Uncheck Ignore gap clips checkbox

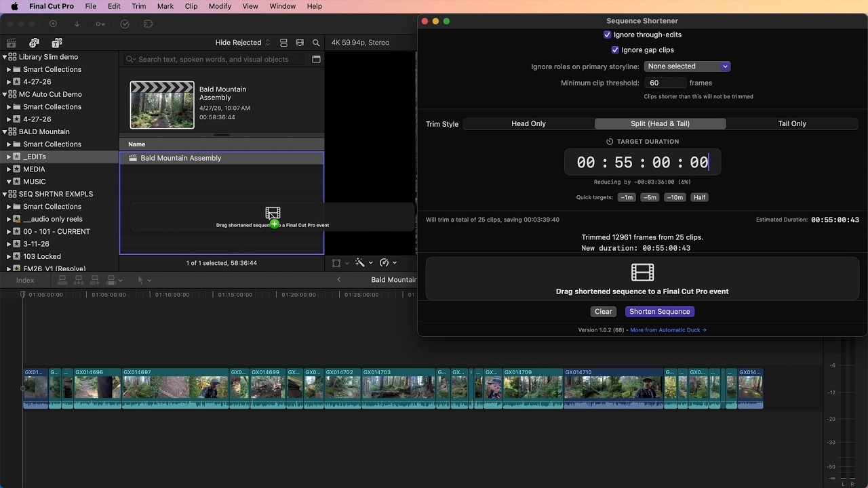click(615, 50)
